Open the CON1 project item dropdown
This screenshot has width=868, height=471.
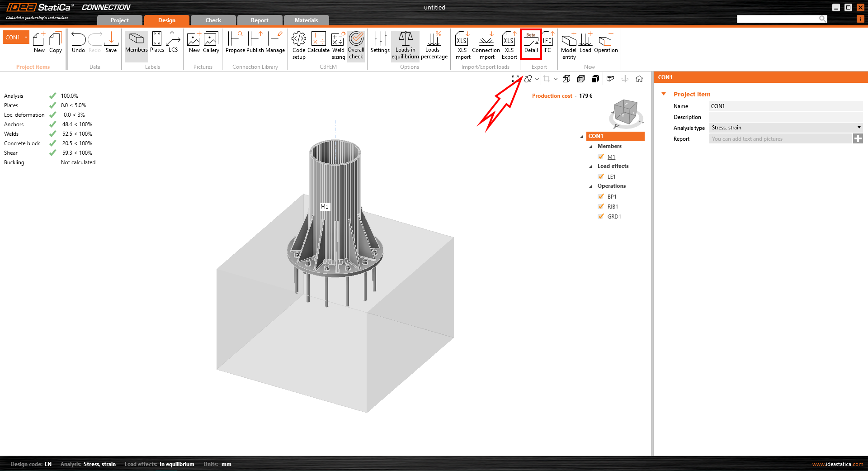[26, 37]
